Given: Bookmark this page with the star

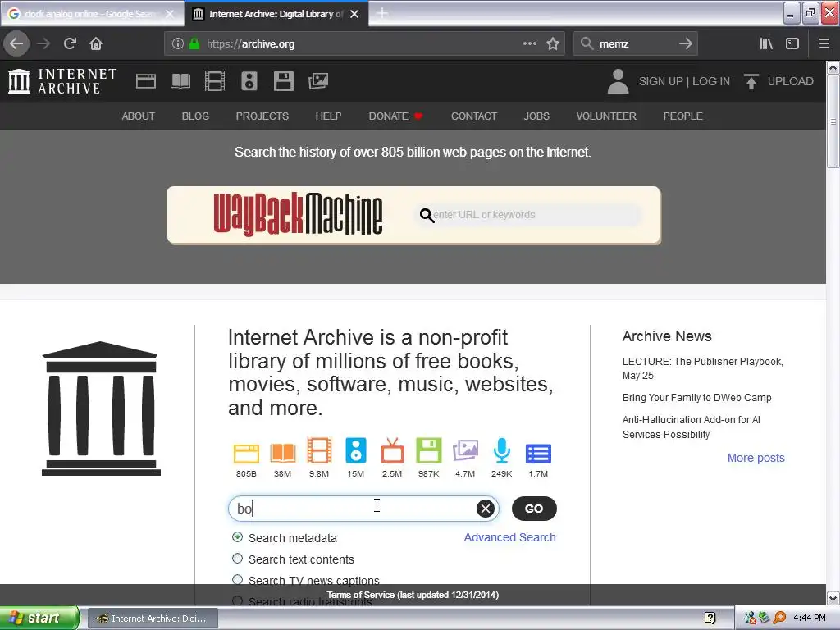Looking at the screenshot, I should tap(553, 43).
